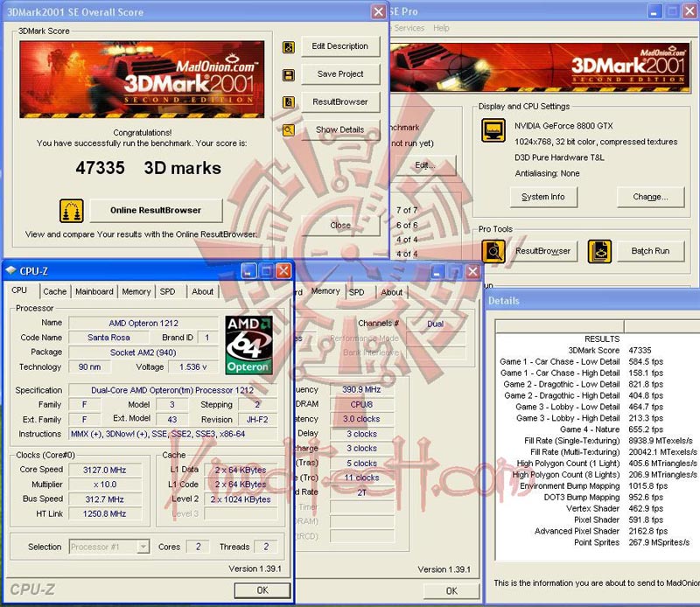
Task: Open the ResultBrowser button in score dialog
Action: click(x=340, y=101)
